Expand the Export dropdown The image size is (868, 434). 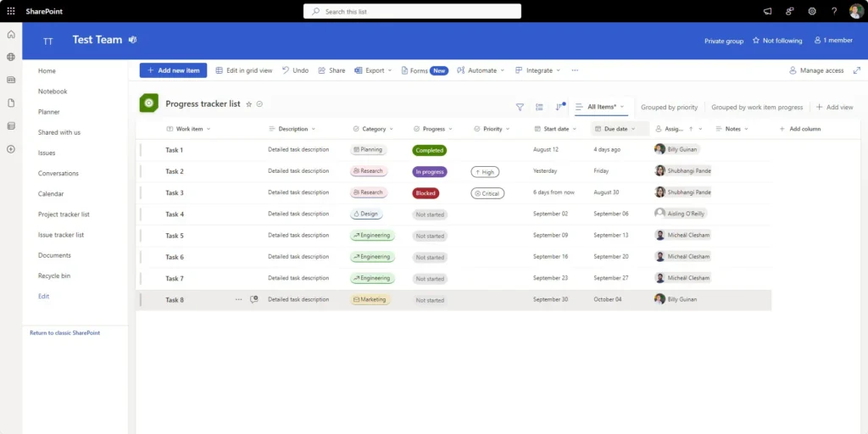(374, 70)
